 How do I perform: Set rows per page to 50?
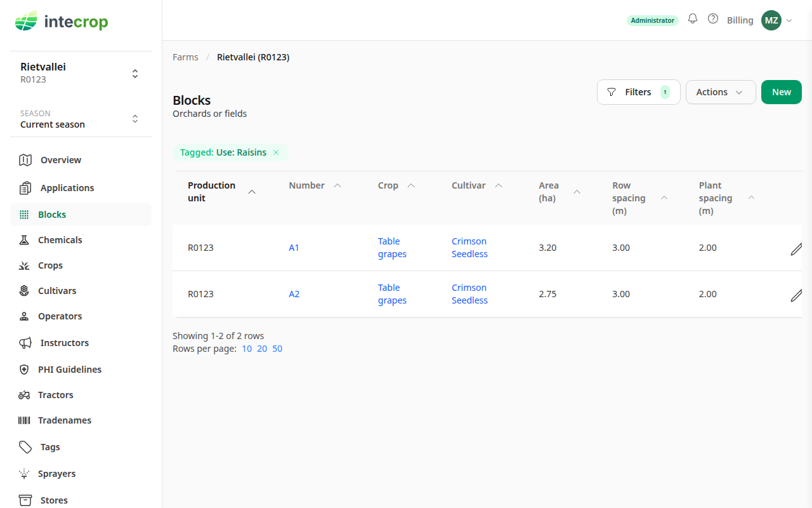point(277,349)
